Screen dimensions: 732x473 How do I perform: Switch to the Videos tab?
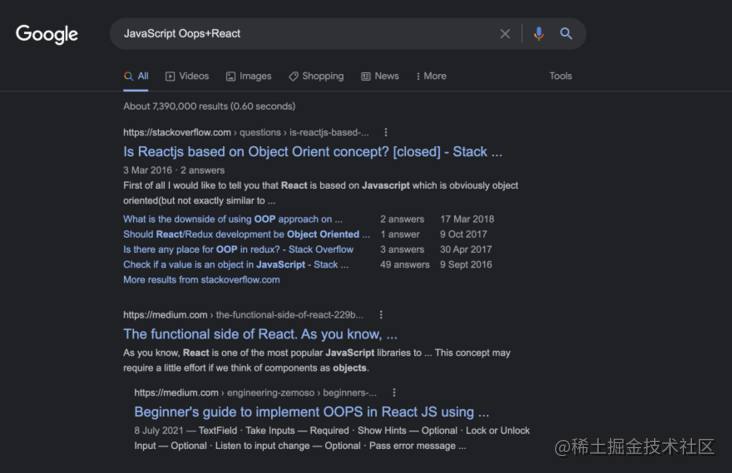click(187, 76)
